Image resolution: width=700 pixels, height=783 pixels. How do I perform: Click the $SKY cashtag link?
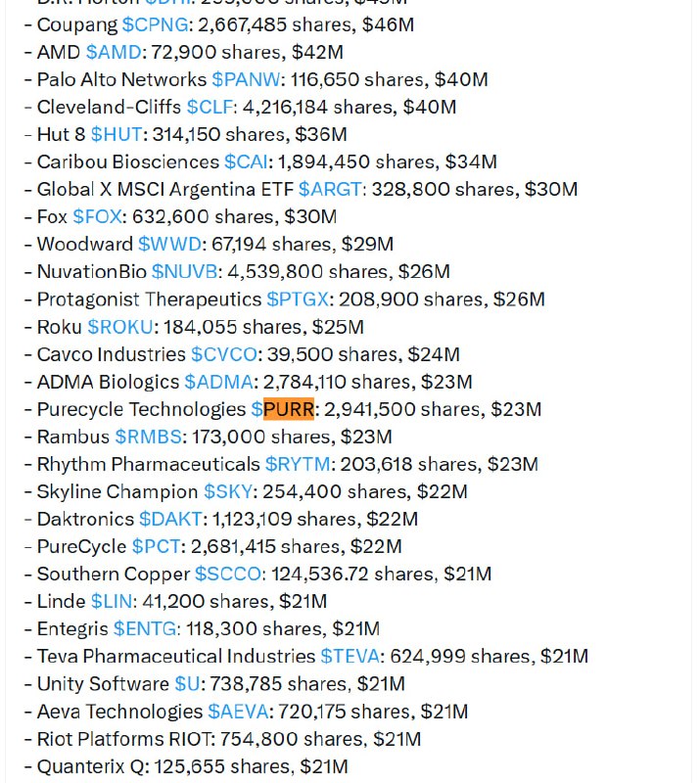click(x=228, y=492)
